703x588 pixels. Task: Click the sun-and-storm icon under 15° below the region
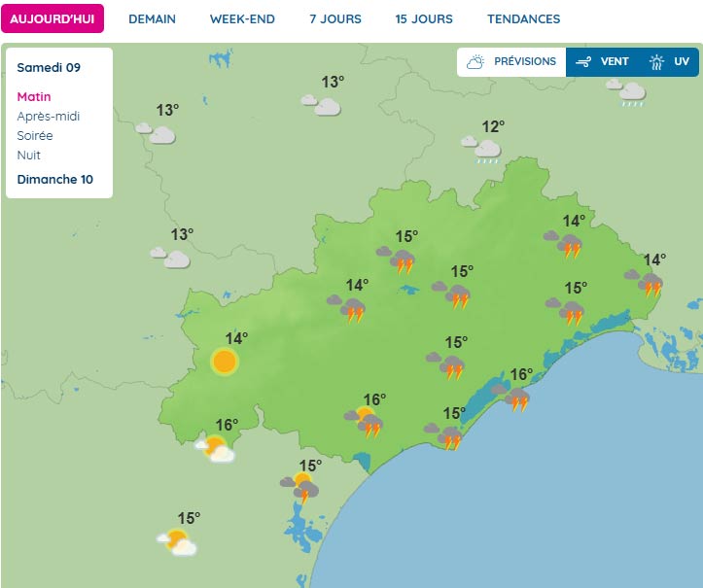[299, 488]
